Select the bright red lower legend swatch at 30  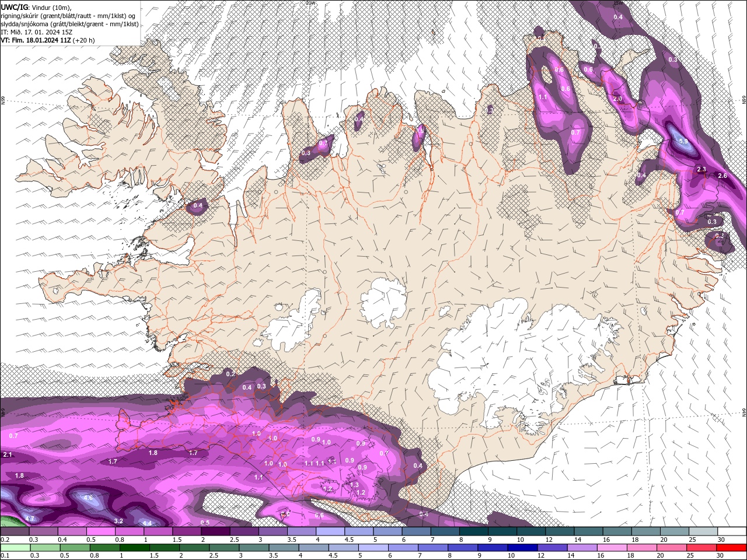(x=732, y=548)
